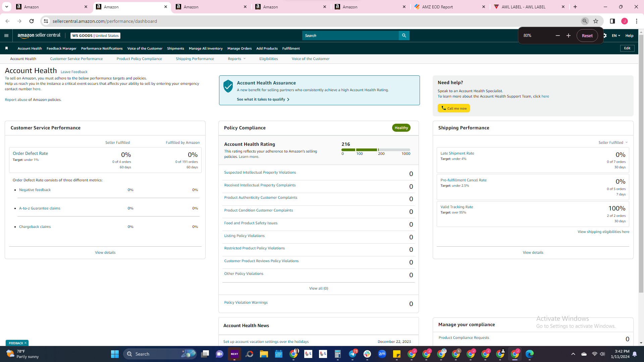The height and width of the screenshot is (362, 644).
Task: Open Microsoft Edge from the taskbar
Action: 529,354
